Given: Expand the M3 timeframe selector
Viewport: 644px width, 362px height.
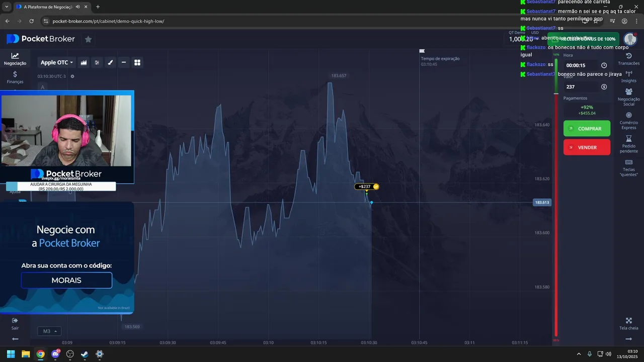Looking at the screenshot, I should (49, 331).
